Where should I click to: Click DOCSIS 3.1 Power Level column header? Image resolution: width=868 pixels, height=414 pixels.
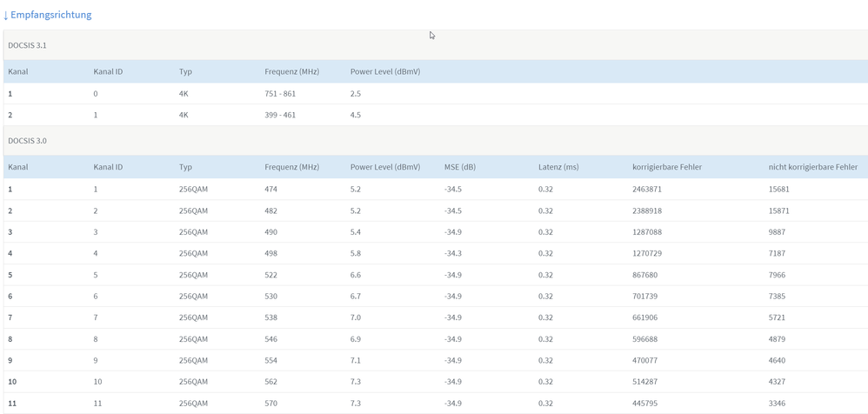point(385,71)
